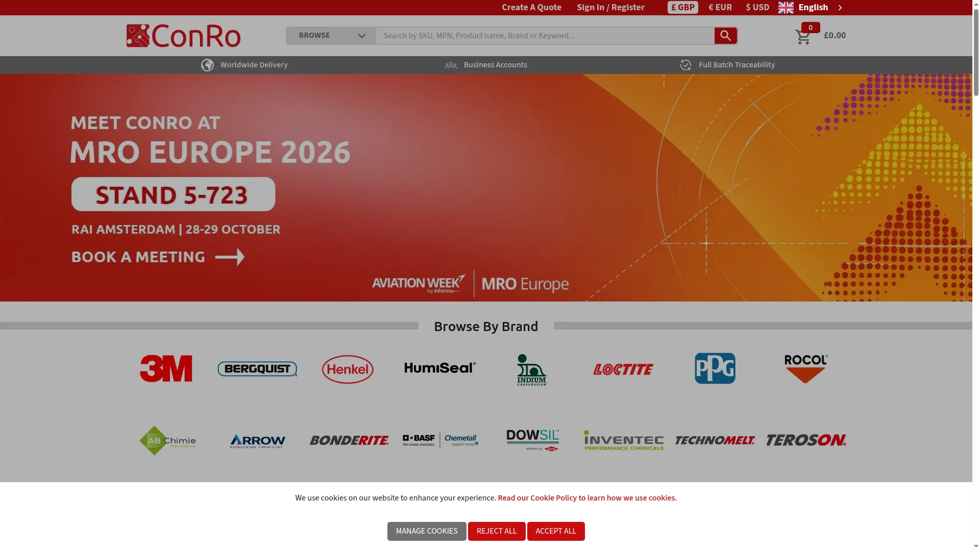The height and width of the screenshot is (551, 980).
Task: Click the Worldwide Delivery globe icon
Action: point(207,65)
